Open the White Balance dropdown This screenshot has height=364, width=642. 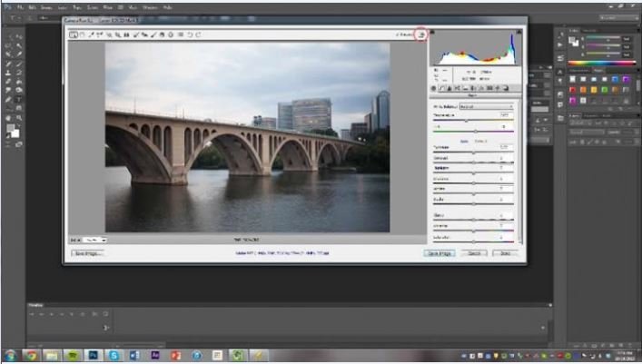[487, 106]
